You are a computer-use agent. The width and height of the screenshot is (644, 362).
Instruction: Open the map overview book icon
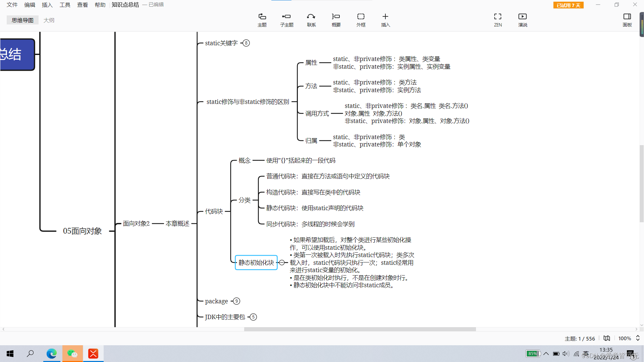pyautogui.click(x=607, y=338)
